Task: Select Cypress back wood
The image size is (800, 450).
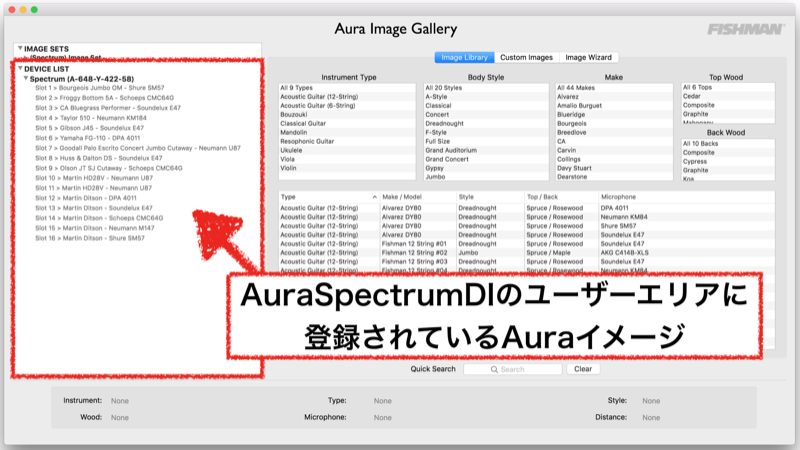Action: [x=728, y=162]
